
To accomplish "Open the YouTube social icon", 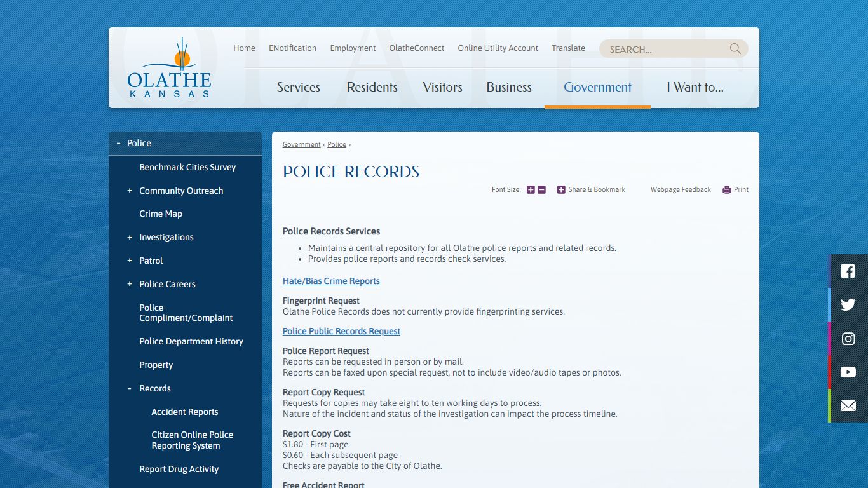I will [848, 372].
